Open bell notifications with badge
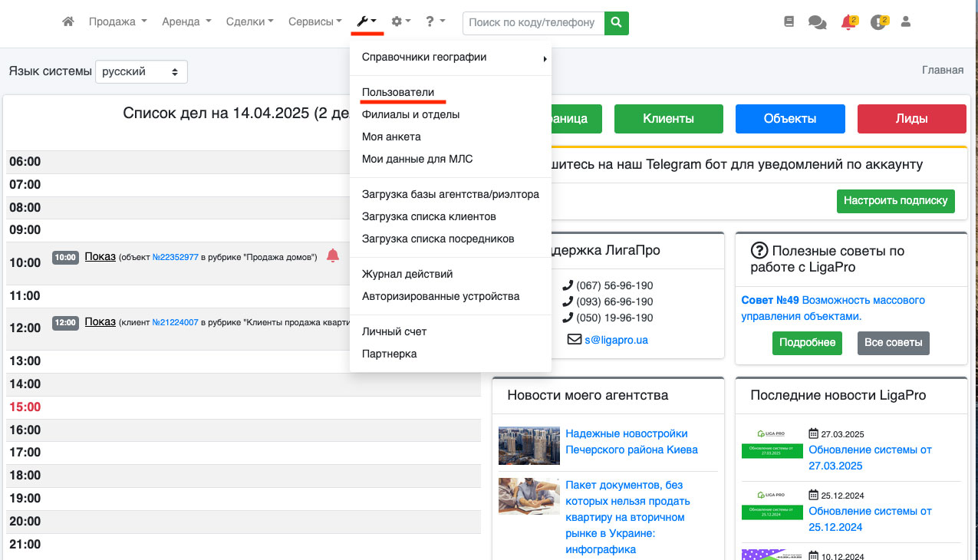This screenshot has width=978, height=560. tap(848, 23)
